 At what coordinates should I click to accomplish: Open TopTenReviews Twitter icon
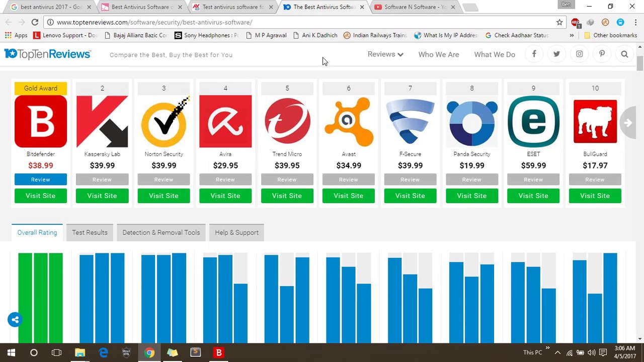coord(556,54)
